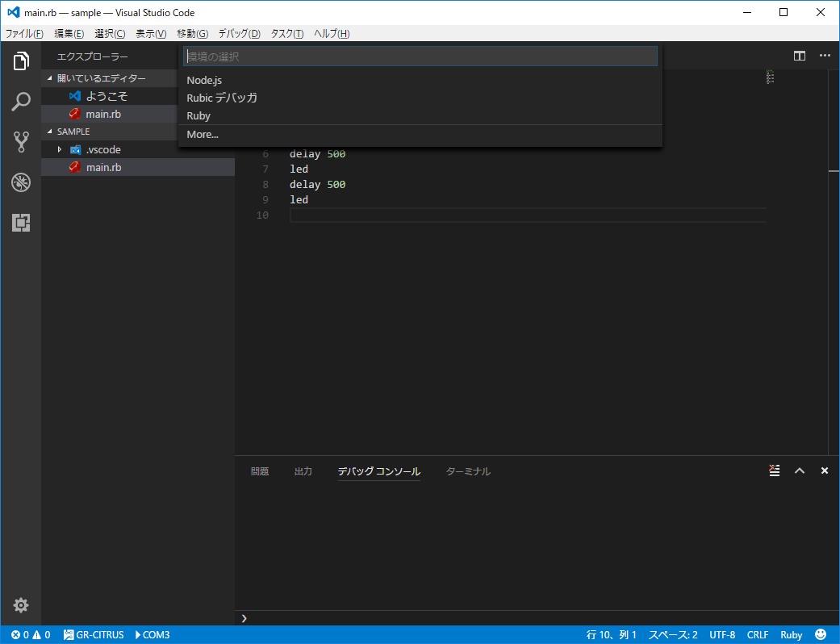
Task: Click the debug console input prompt
Action: pos(536,618)
